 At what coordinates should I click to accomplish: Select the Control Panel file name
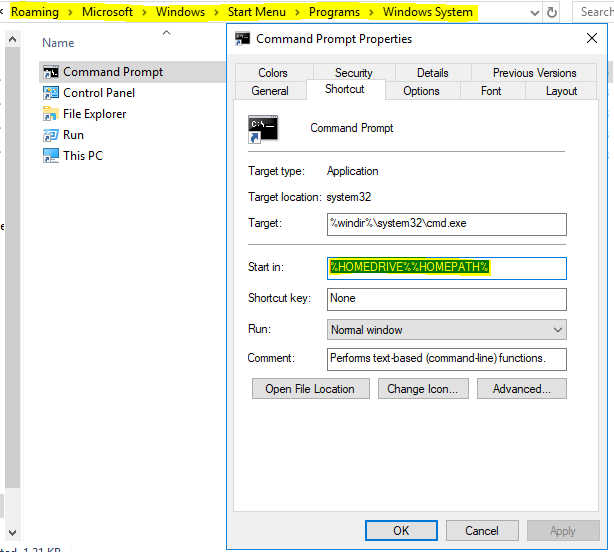click(x=99, y=93)
